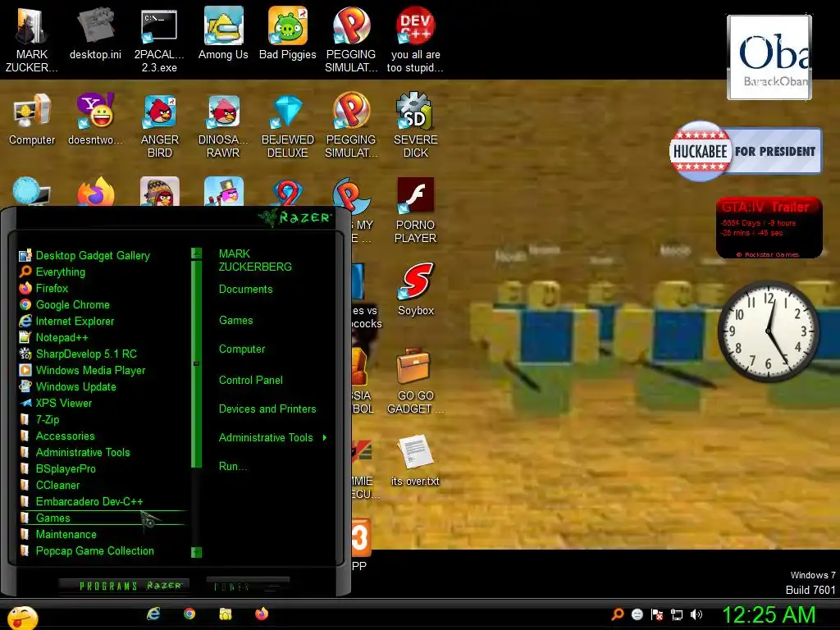Click the GTA:IV Trailer countdown gadget
840x630 pixels.
point(769,228)
